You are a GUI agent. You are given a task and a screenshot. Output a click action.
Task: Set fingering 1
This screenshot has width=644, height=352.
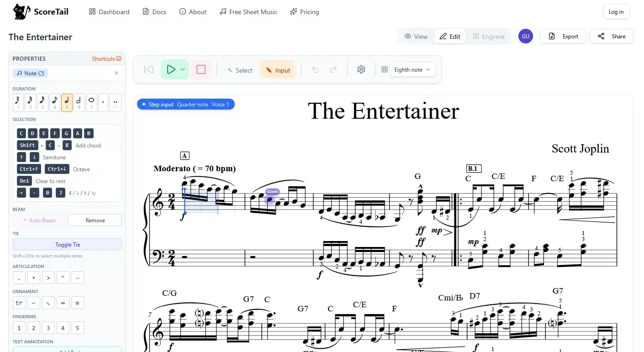(19, 328)
